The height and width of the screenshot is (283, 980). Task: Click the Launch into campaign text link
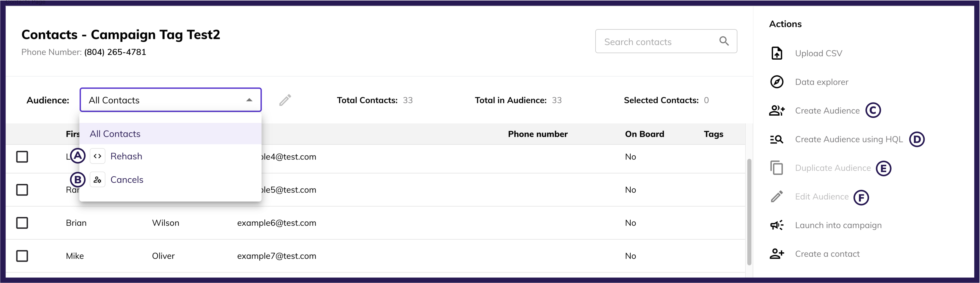(x=838, y=225)
